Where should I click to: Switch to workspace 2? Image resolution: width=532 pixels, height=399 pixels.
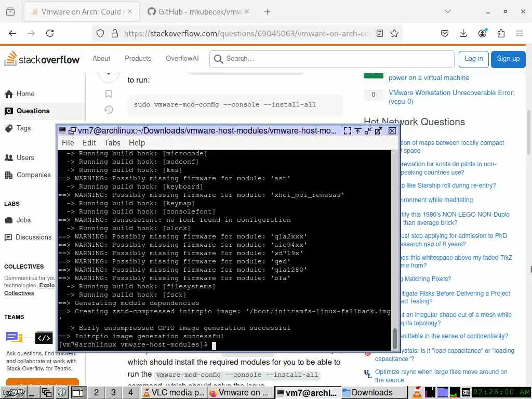click(96, 393)
